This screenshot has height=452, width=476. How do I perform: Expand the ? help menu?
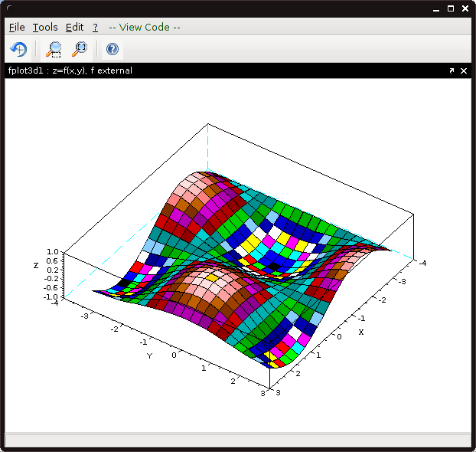point(96,27)
